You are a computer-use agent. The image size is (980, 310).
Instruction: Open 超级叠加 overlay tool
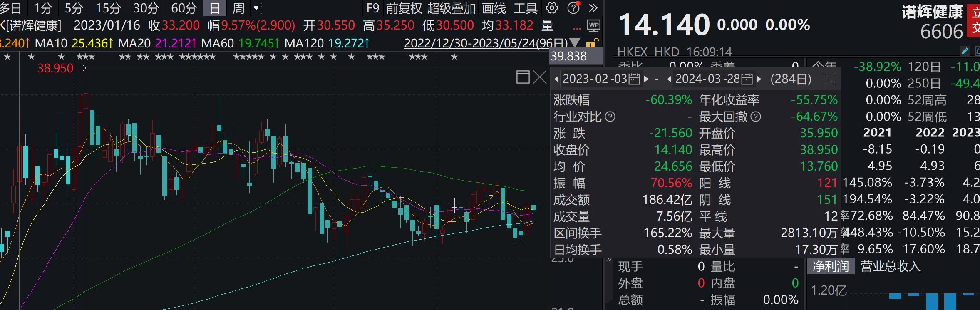point(452,8)
